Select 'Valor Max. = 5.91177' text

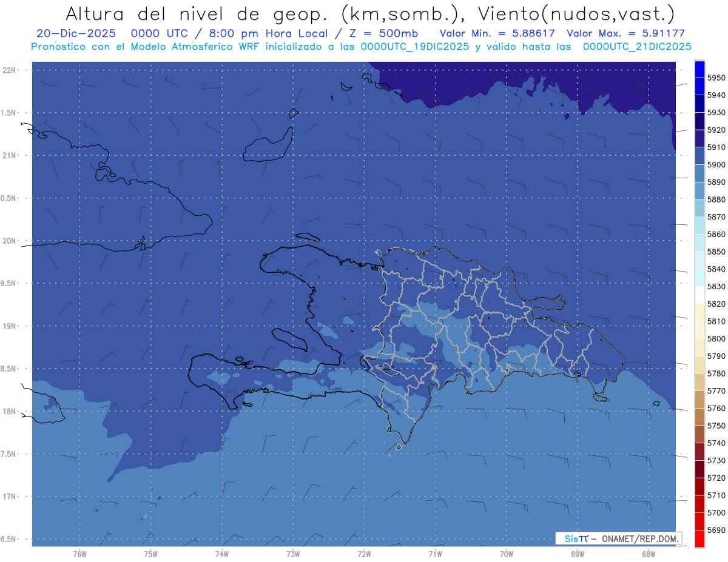tap(625, 33)
